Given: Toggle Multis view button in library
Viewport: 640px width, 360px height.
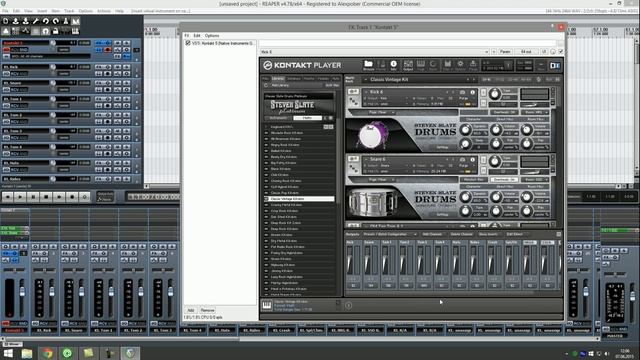Looking at the screenshot, I should click(x=308, y=118).
